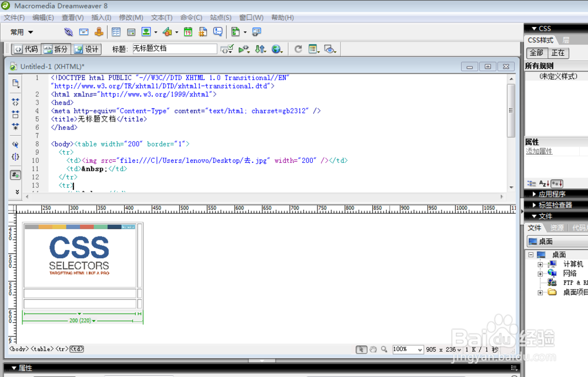Open the 常用 insert category dropdown
The width and height of the screenshot is (588, 377).
[x=22, y=32]
